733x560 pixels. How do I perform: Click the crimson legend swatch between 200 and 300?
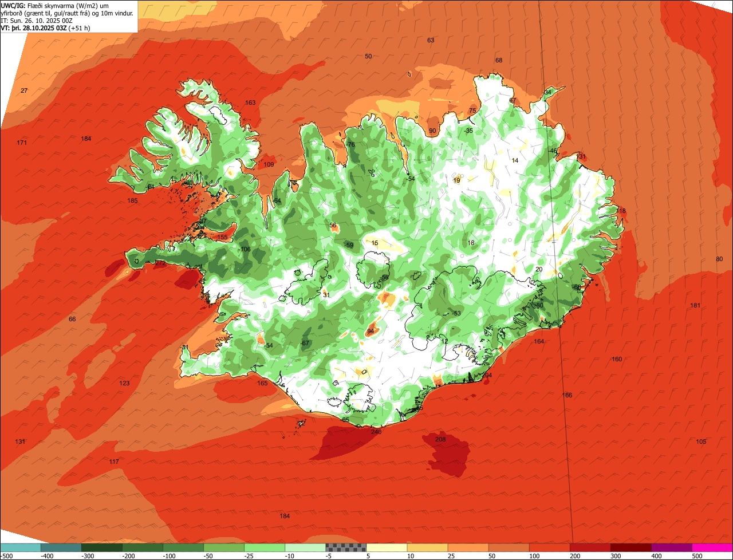pos(590,547)
